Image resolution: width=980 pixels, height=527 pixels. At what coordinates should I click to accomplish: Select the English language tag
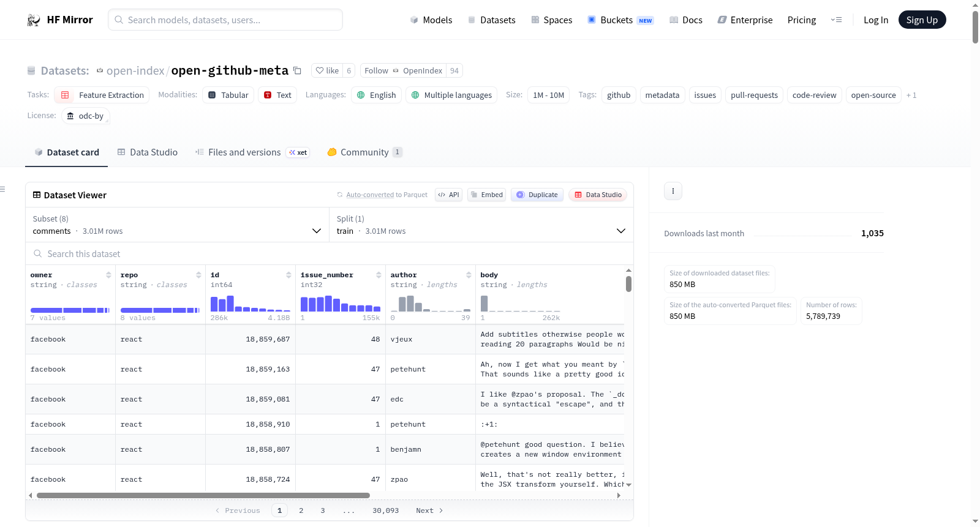377,95
